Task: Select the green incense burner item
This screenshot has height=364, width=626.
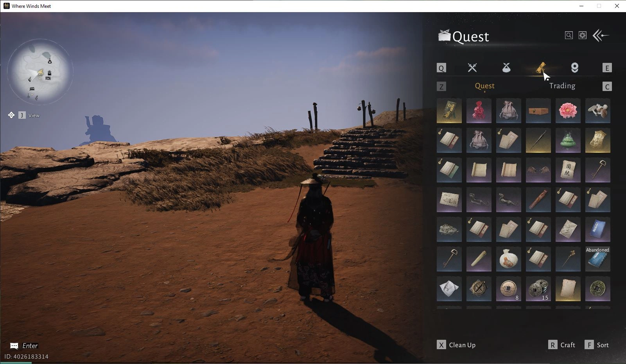Action: 568,140
